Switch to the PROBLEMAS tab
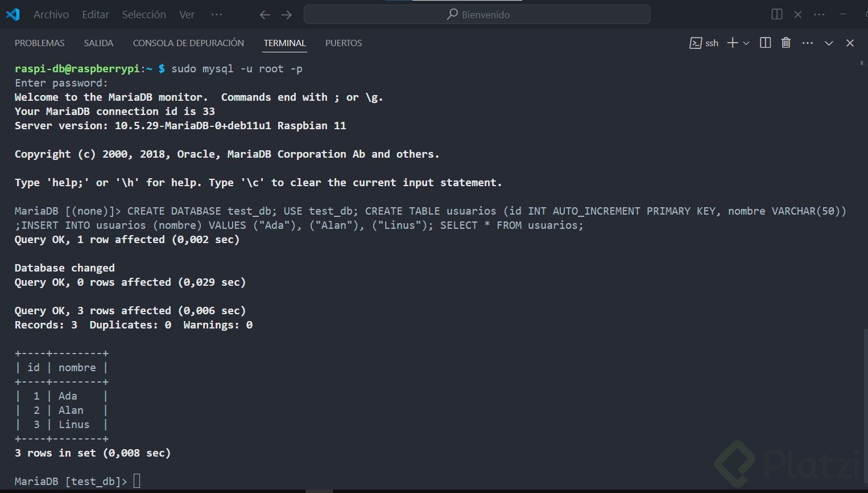The width and height of the screenshot is (868, 493). [x=40, y=43]
